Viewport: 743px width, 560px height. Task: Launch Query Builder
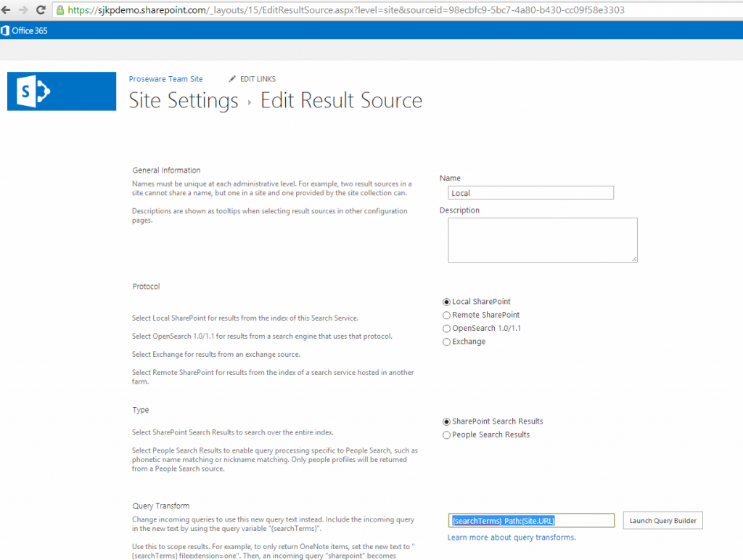click(662, 520)
